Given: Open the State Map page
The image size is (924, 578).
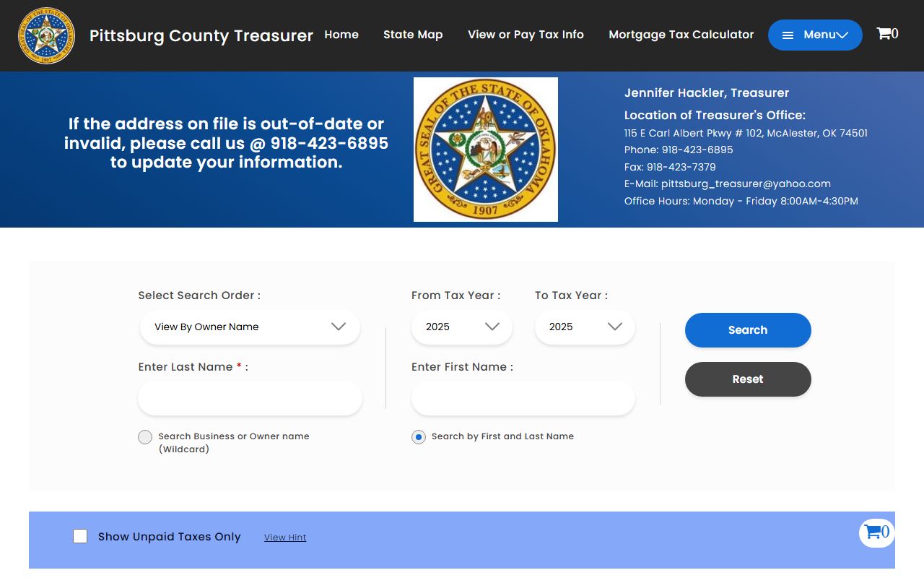Looking at the screenshot, I should [x=413, y=35].
